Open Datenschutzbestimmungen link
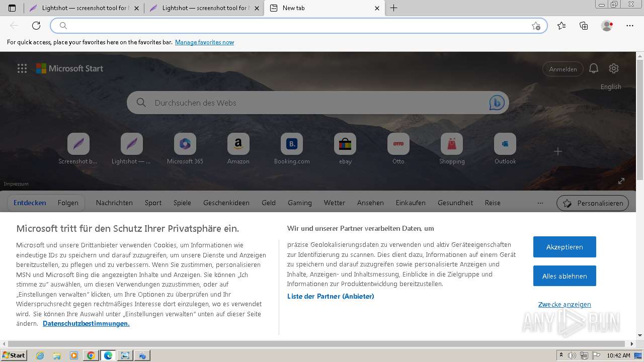 [x=86, y=323]
